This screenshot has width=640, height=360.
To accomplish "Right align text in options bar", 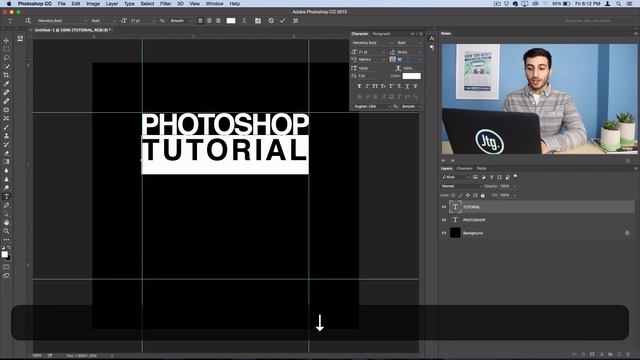I will 218,21.
